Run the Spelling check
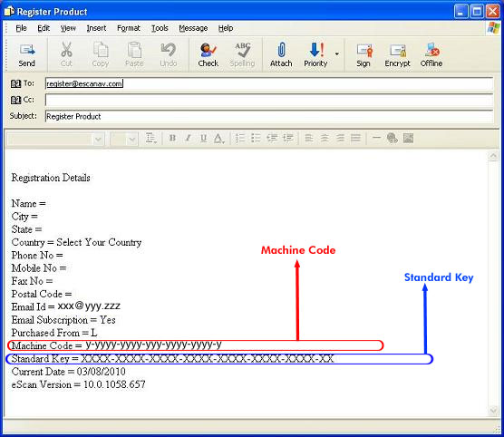504x437 pixels. pos(242,54)
